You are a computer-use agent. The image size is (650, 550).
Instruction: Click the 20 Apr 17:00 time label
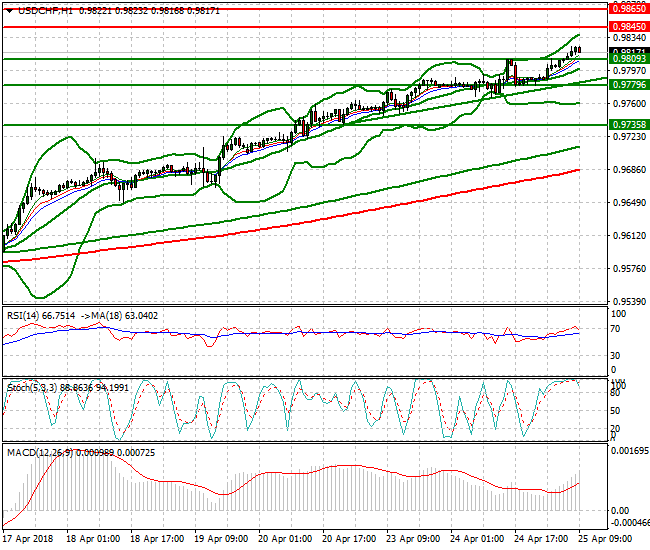coord(349,539)
